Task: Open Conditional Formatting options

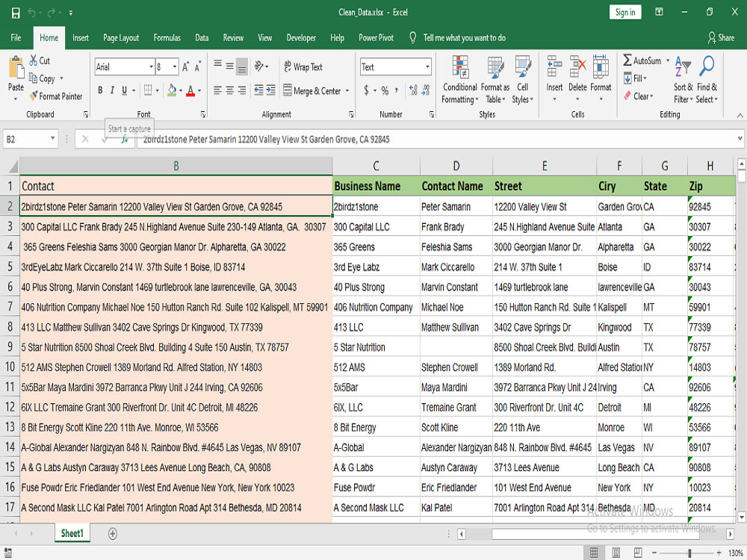Action: (x=459, y=78)
